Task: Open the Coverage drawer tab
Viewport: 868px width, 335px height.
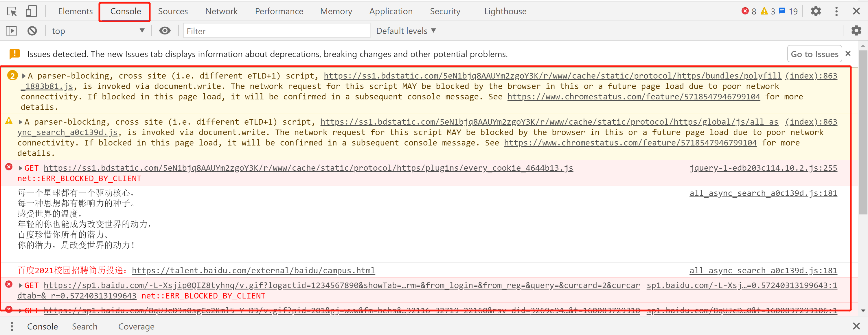Action: (136, 326)
